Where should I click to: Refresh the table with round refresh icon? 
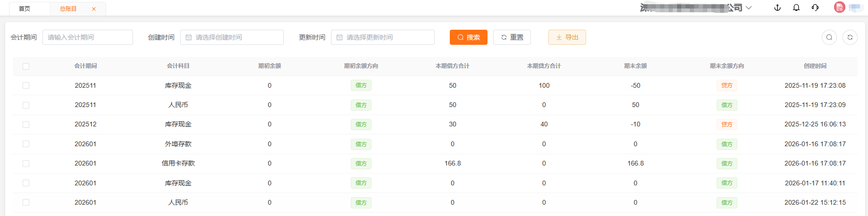pyautogui.click(x=850, y=37)
